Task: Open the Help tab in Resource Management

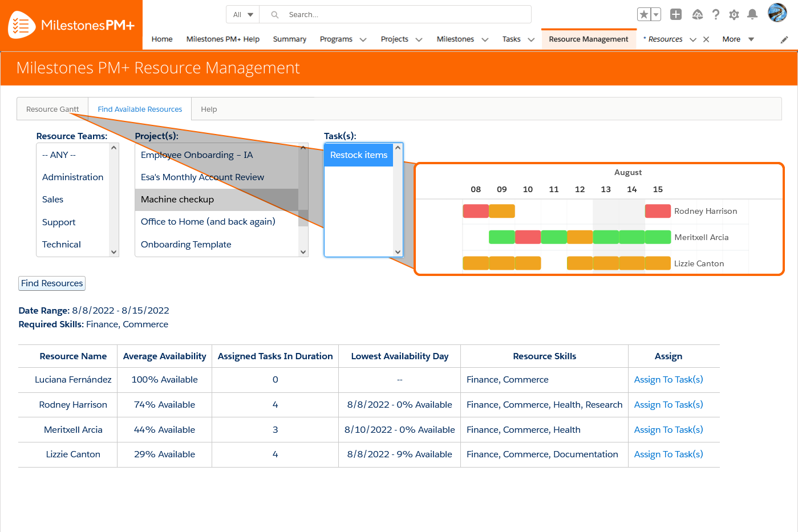Action: coord(208,109)
